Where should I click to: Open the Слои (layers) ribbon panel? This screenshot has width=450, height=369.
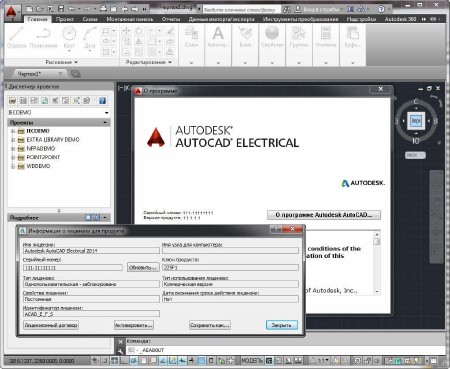point(192,44)
